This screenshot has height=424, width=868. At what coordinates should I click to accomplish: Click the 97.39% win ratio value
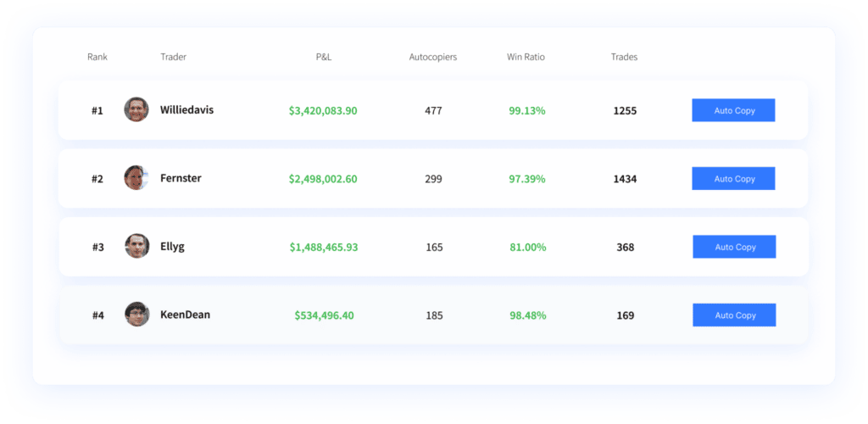tap(526, 179)
